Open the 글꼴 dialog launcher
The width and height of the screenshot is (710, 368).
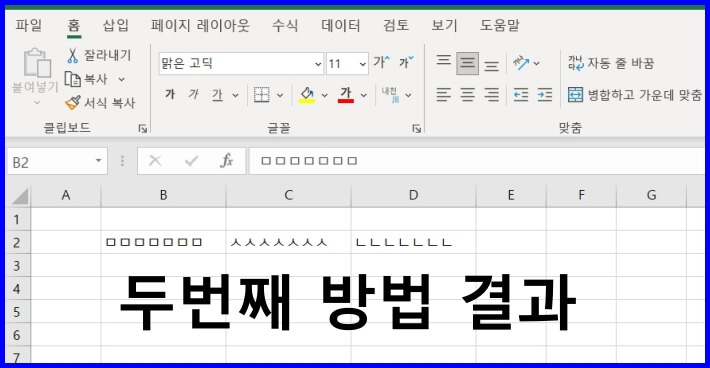417,129
